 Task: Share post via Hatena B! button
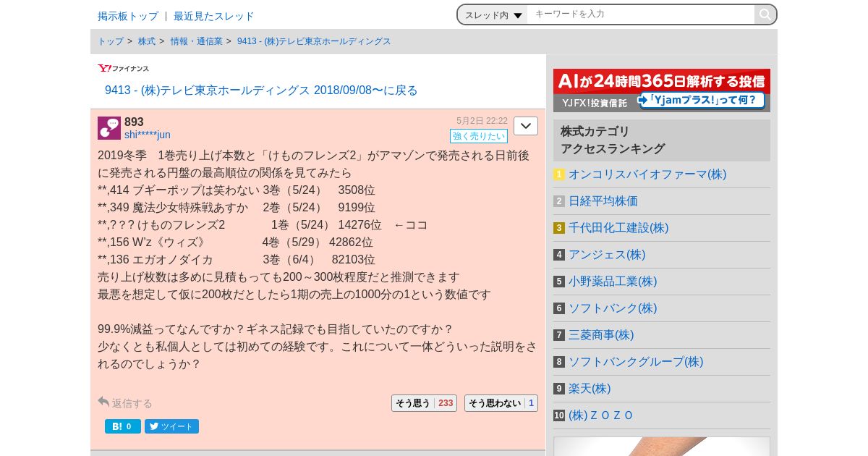[x=123, y=426]
